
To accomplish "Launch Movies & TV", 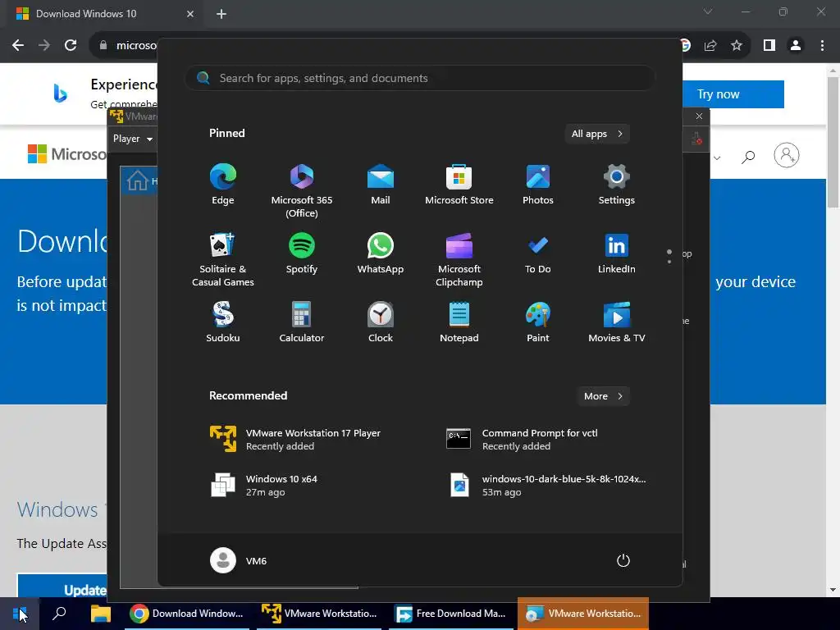I will [x=617, y=322].
